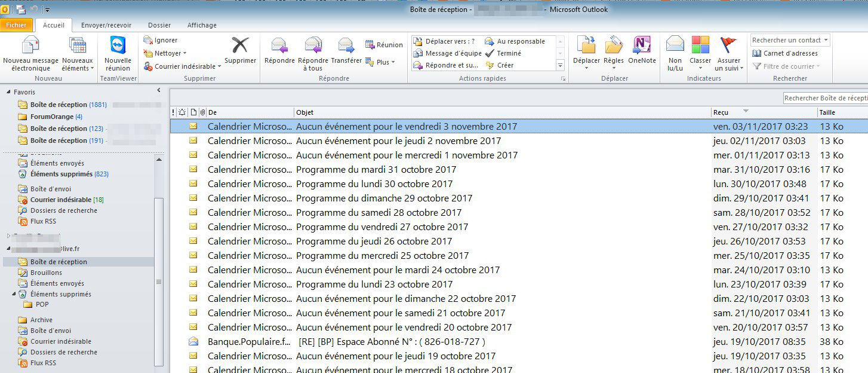Sort by the attachment paperclip column

pyautogui.click(x=202, y=112)
